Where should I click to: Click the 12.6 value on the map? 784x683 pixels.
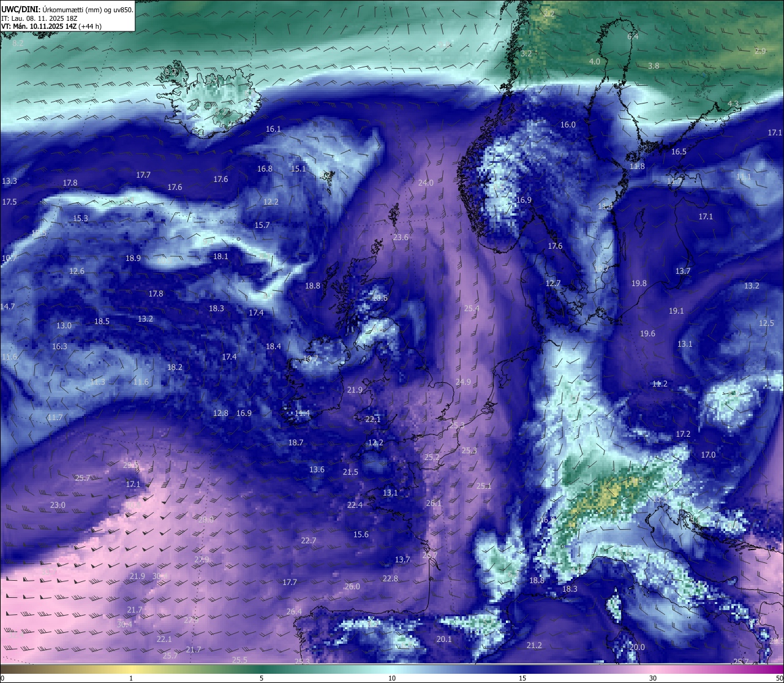[77, 271]
